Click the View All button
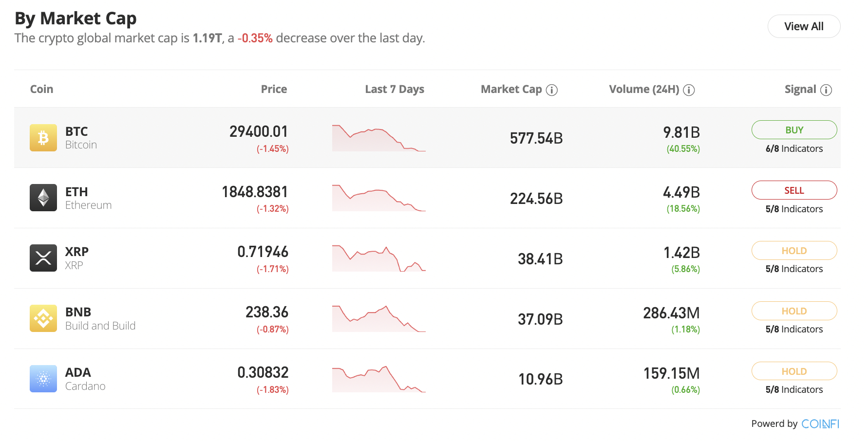The width and height of the screenshot is (868, 441). pyautogui.click(x=804, y=26)
